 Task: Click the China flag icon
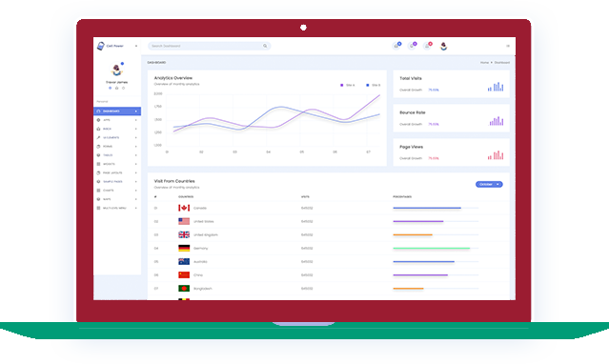(x=184, y=274)
